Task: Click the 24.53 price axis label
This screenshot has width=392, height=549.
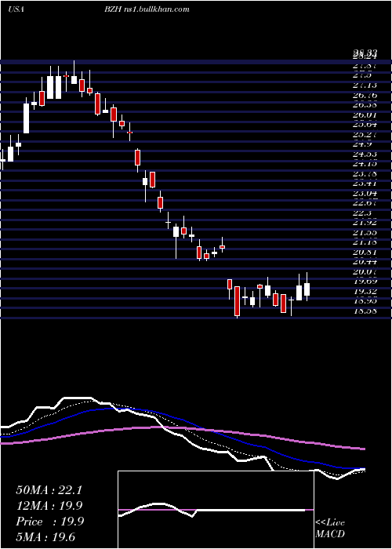Action: [365, 154]
